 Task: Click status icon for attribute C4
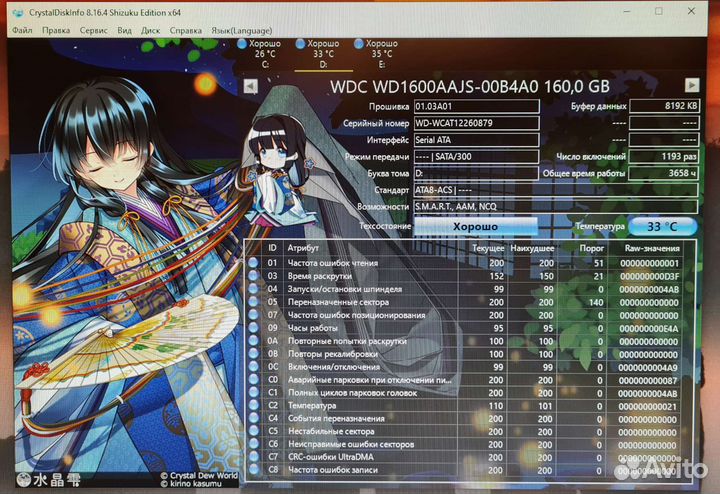tap(253, 418)
